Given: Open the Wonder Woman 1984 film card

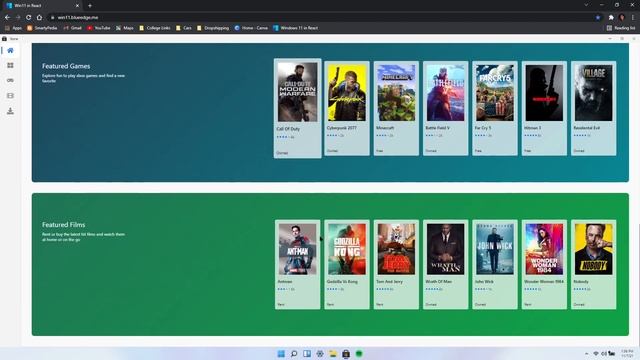Looking at the screenshot, I should (x=544, y=264).
